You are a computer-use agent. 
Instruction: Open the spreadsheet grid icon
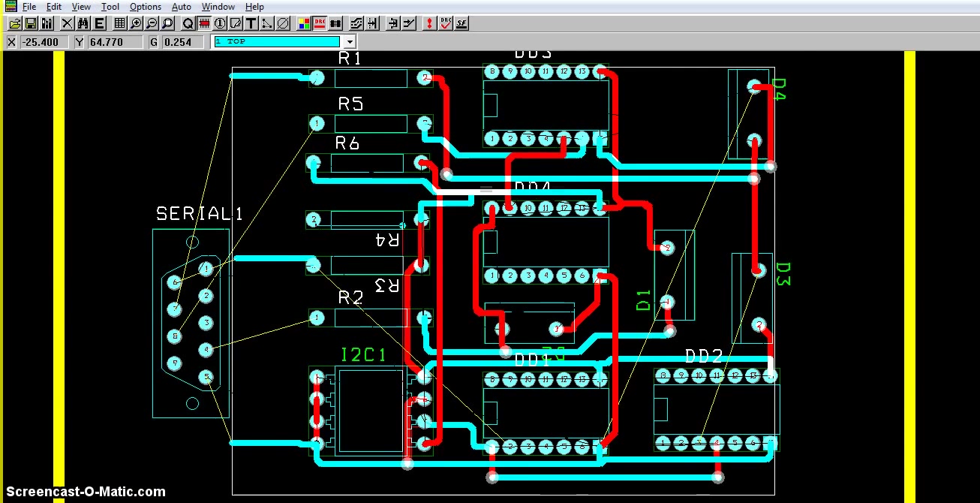119,23
